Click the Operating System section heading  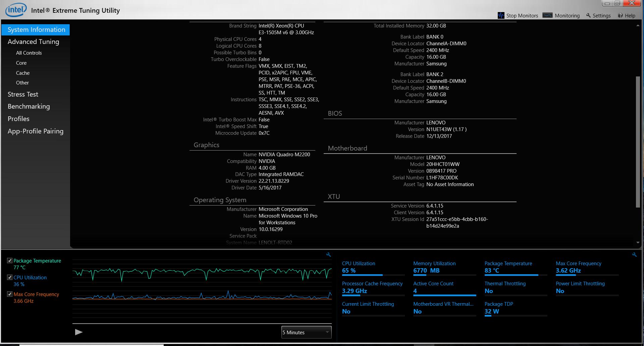tap(220, 200)
